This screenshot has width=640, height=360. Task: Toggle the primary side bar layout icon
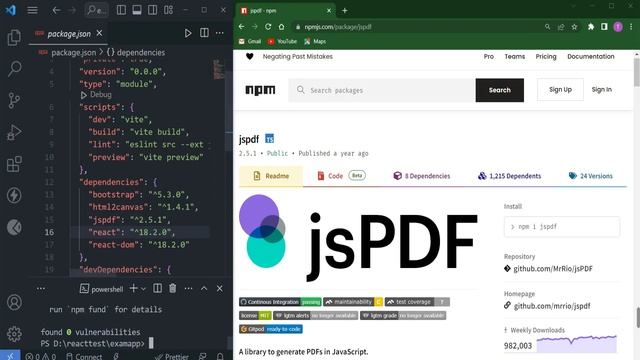pyautogui.click(x=121, y=10)
